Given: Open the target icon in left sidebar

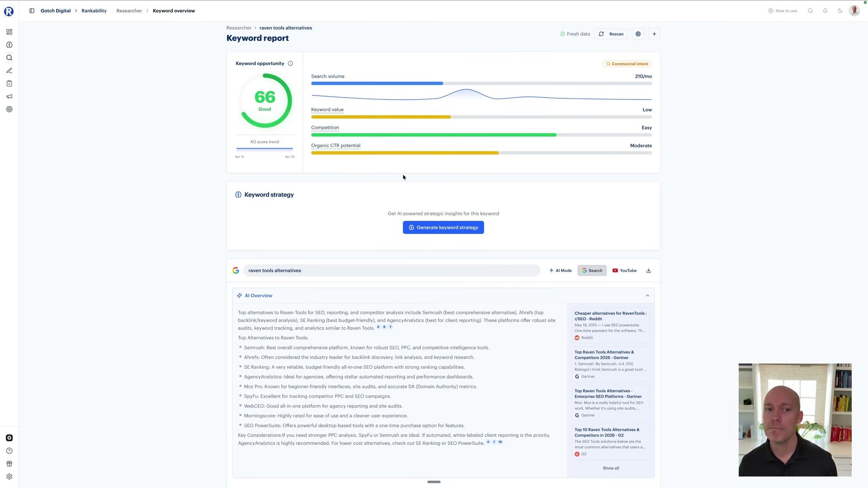Looking at the screenshot, I should point(9,109).
